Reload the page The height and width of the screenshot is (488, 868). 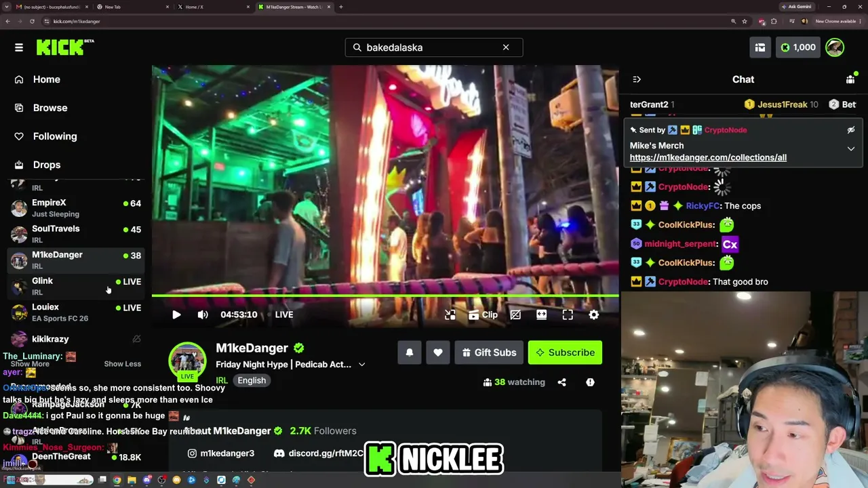point(32,21)
